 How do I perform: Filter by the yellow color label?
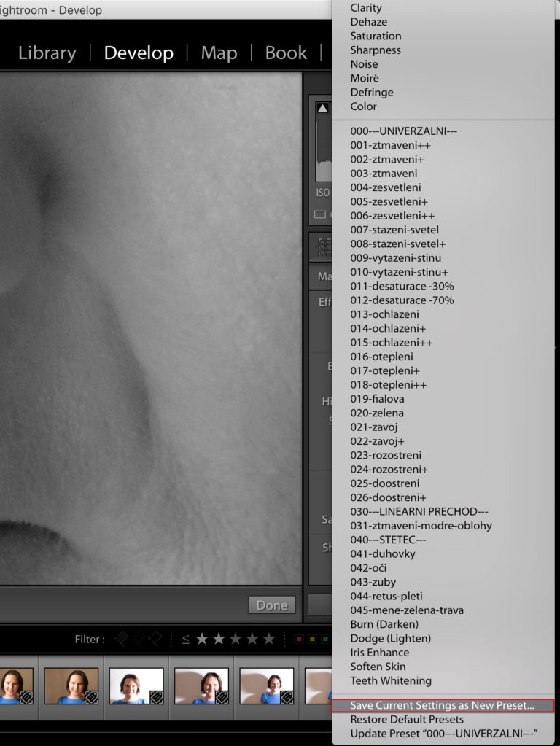312,639
